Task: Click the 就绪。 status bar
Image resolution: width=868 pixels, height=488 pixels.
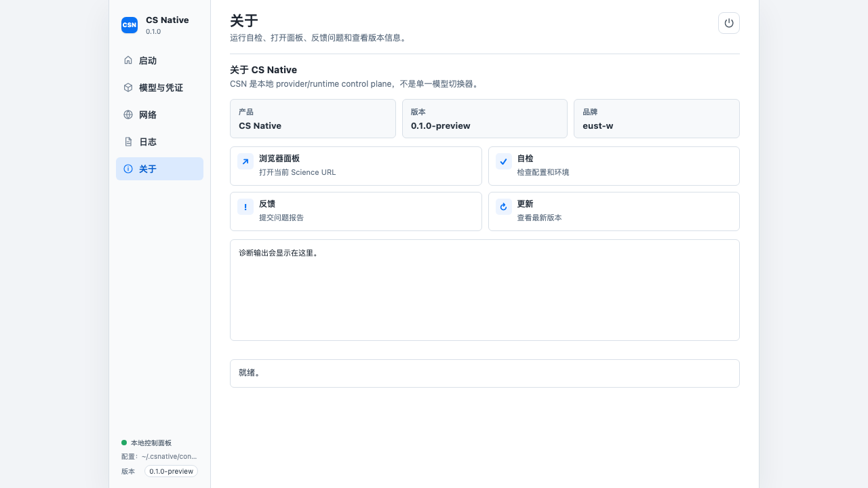Action: (x=485, y=373)
